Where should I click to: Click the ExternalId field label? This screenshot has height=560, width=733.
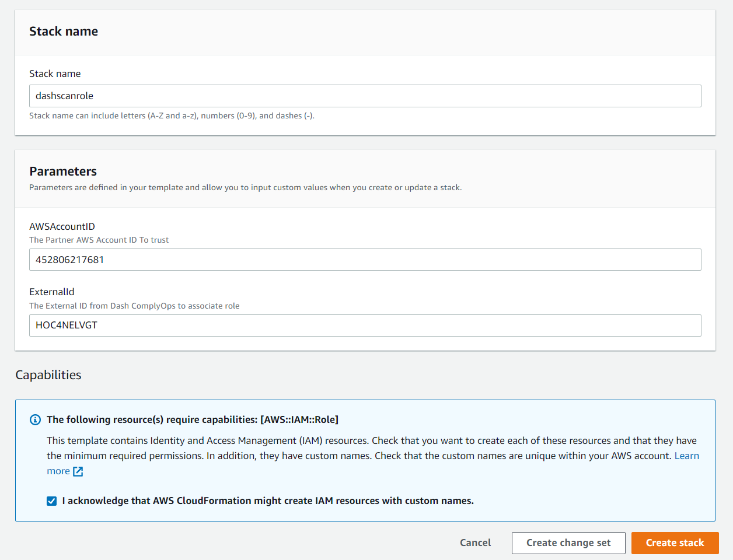click(52, 292)
